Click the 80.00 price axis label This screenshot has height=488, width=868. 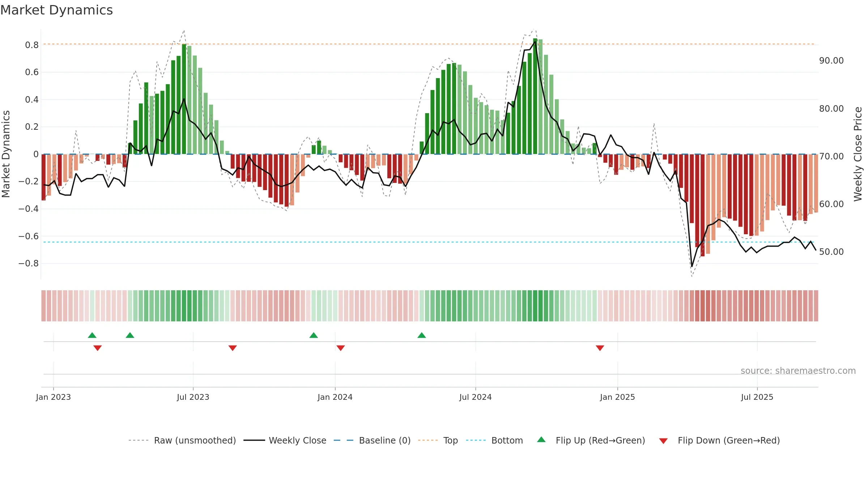click(x=831, y=108)
